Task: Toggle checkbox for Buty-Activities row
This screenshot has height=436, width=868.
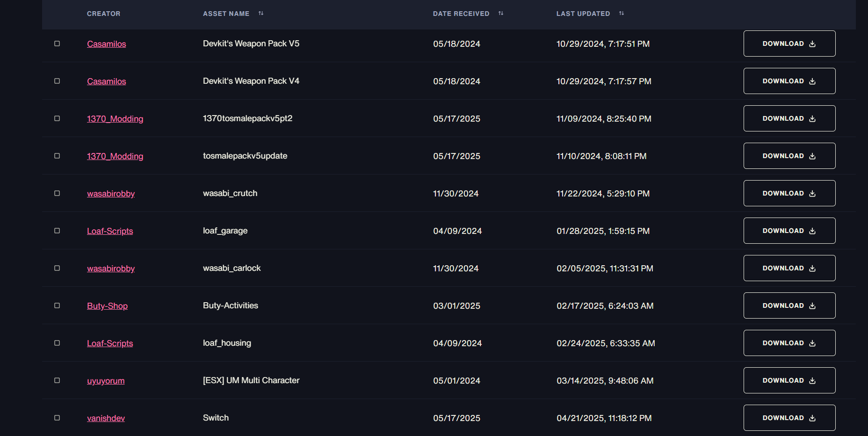Action: [x=57, y=305]
